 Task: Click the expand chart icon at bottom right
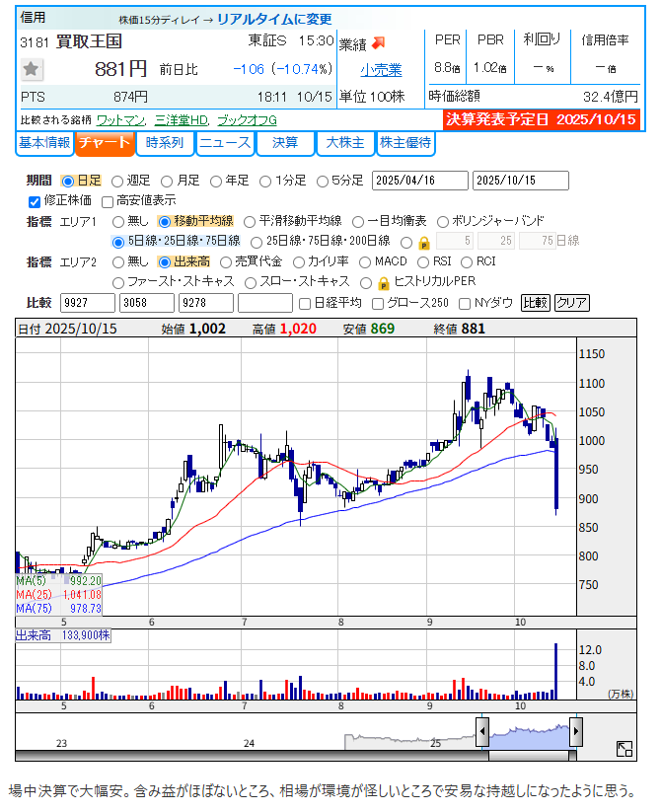point(624,748)
